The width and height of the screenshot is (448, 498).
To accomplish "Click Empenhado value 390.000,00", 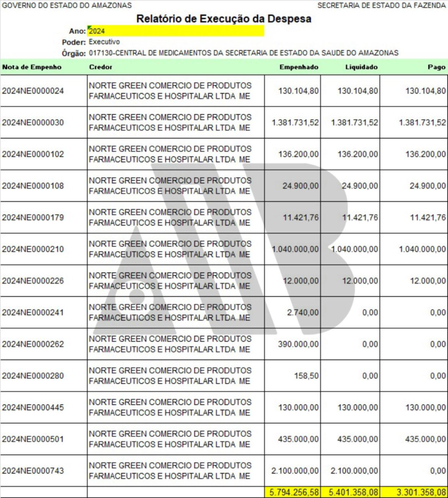I will [x=298, y=344].
